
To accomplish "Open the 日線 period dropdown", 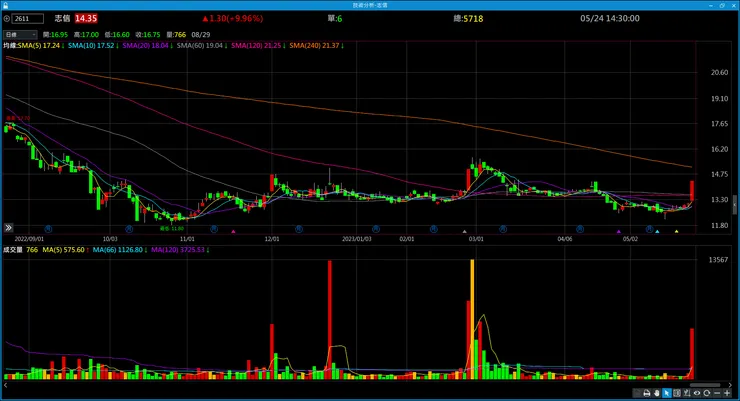I will 20,35.
